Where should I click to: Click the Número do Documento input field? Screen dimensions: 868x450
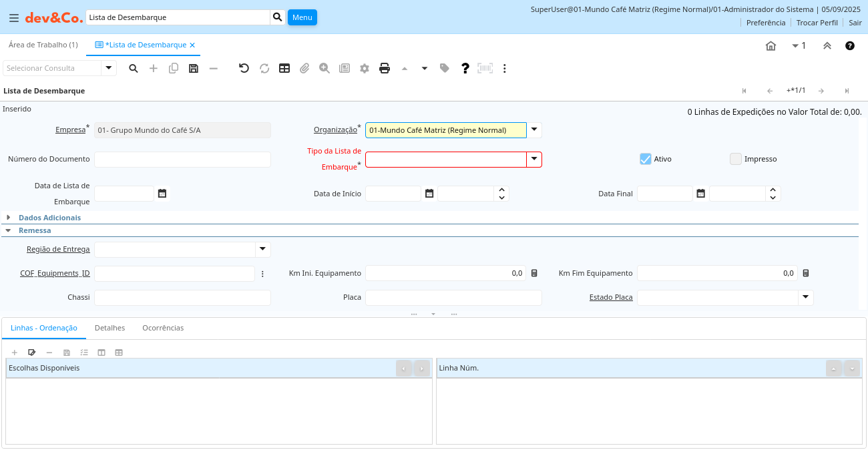(182, 159)
